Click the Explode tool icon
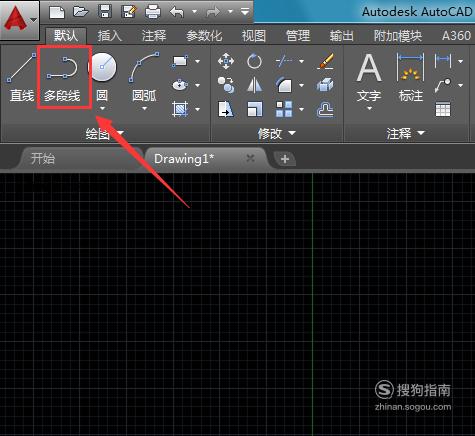 pyautogui.click(x=325, y=85)
